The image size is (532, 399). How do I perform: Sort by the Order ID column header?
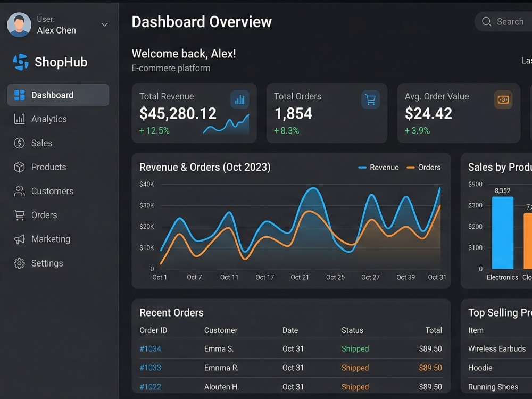point(153,330)
